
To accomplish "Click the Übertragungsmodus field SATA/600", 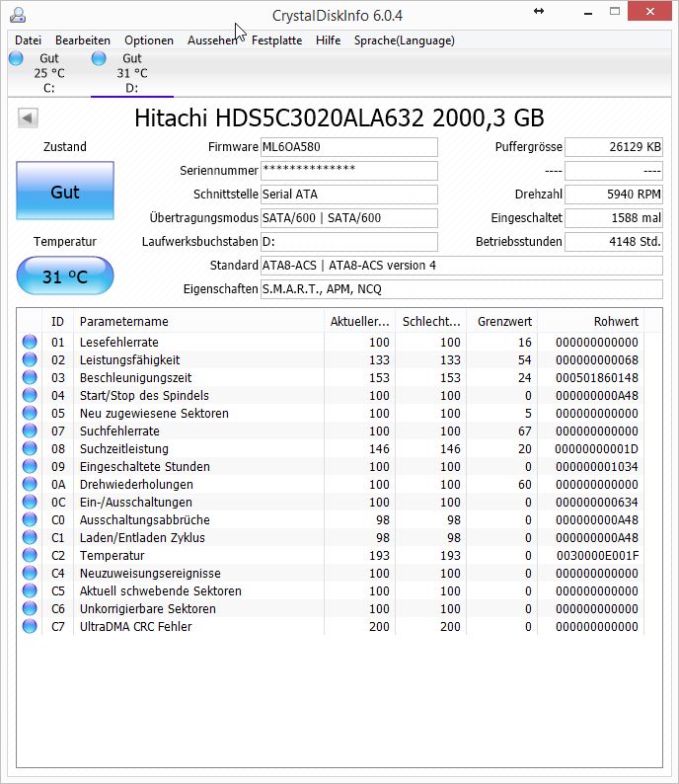I will 349,218.
